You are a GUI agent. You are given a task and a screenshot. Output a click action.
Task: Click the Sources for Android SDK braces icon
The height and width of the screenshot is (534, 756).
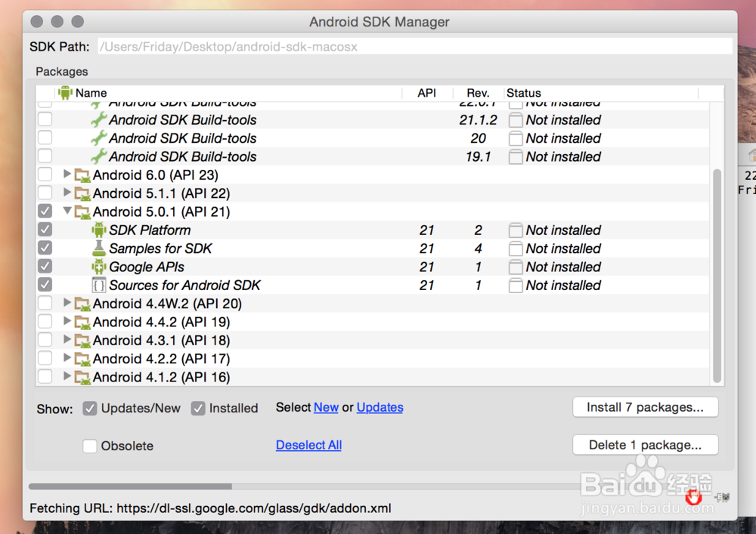coord(99,285)
